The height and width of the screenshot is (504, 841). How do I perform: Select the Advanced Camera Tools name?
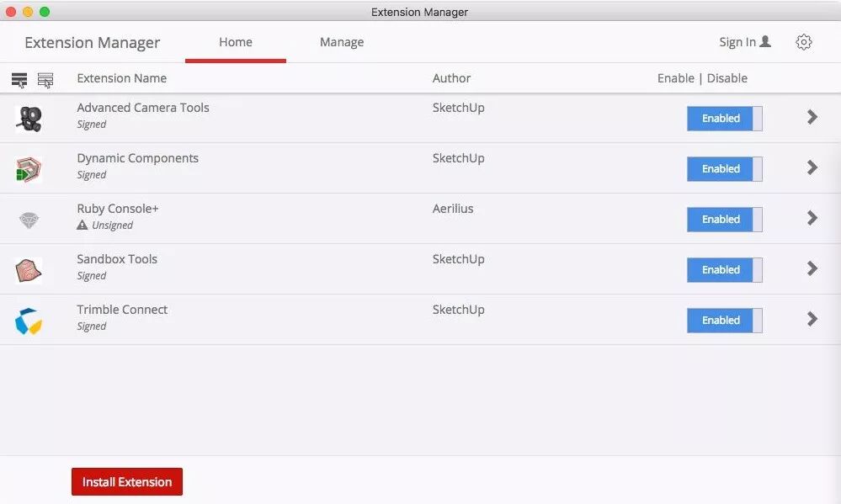[x=142, y=107]
